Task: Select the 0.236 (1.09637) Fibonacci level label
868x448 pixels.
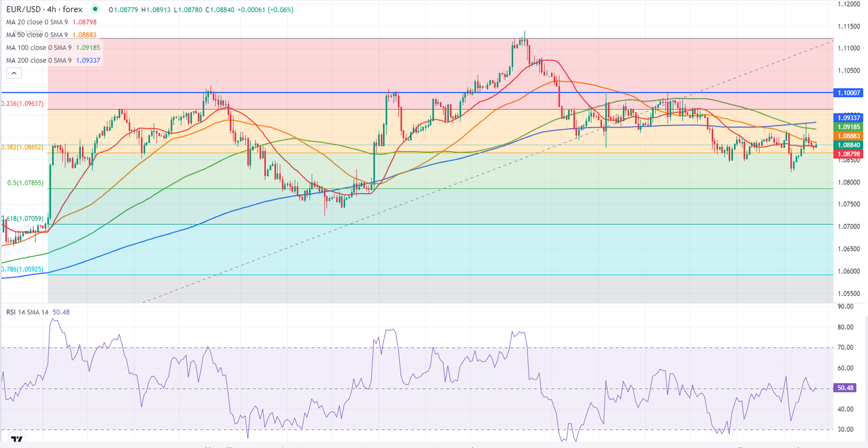Action: click(x=23, y=104)
